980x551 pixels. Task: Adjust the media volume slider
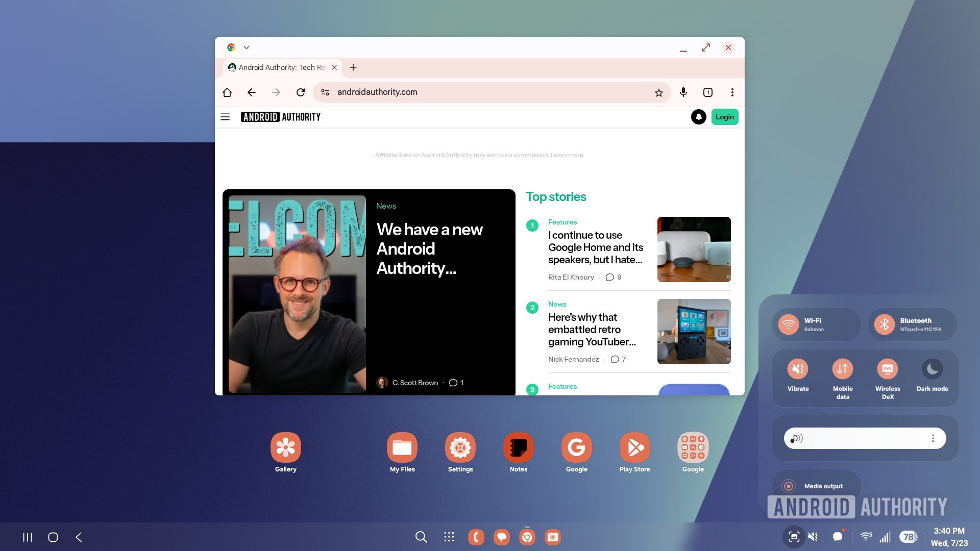click(865, 438)
